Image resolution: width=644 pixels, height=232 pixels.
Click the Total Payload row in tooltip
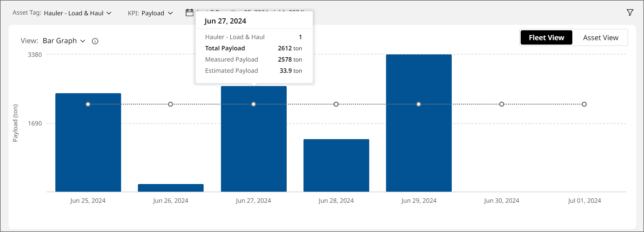pos(253,48)
